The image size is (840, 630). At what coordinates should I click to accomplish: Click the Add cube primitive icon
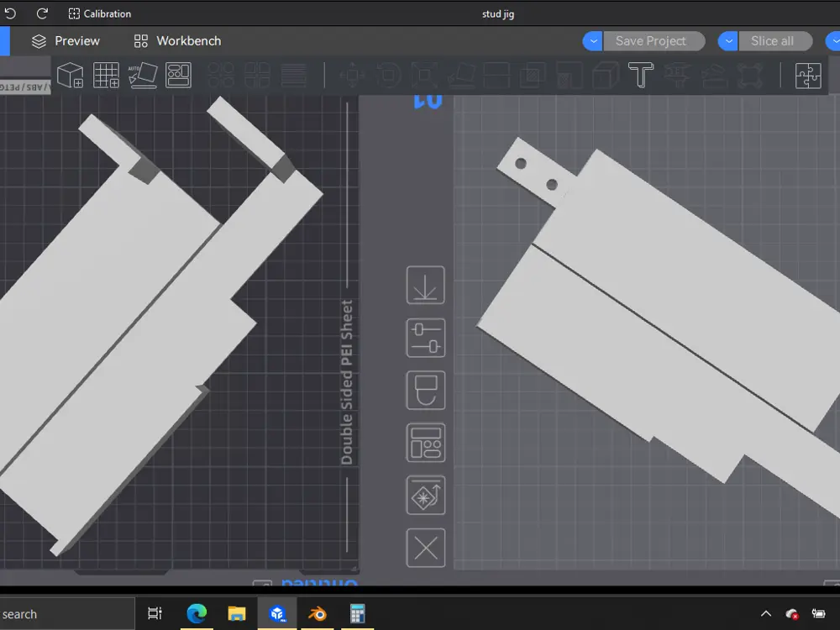click(x=71, y=75)
